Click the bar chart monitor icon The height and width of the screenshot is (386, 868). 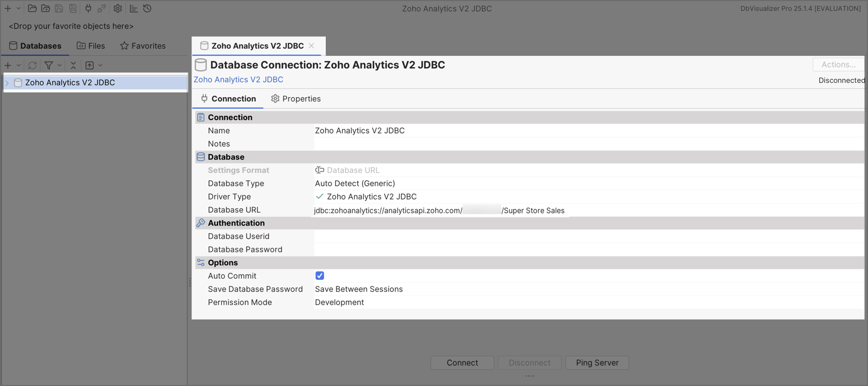point(133,9)
